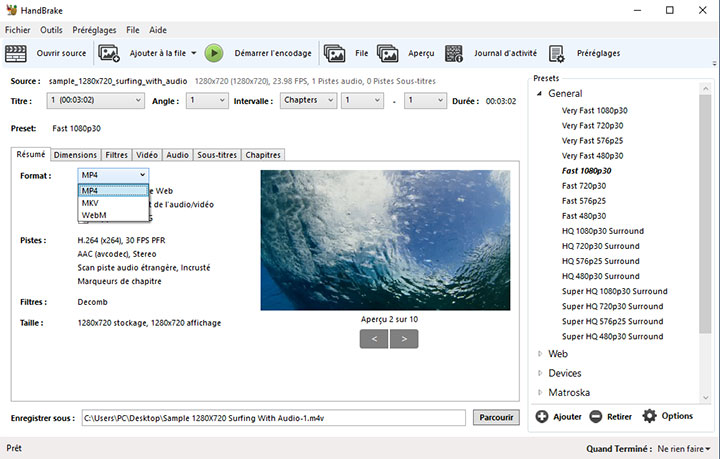
Task: Open the File queue icon
Action: (335, 53)
